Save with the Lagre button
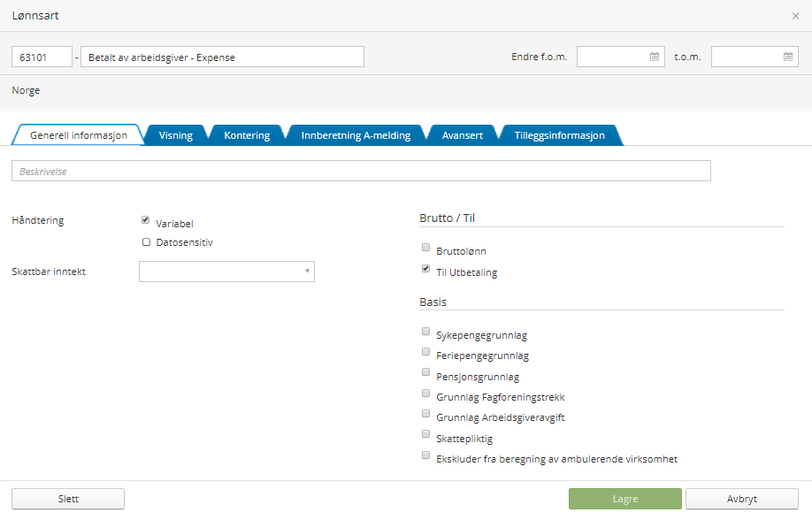The image size is (812, 520). click(625, 499)
